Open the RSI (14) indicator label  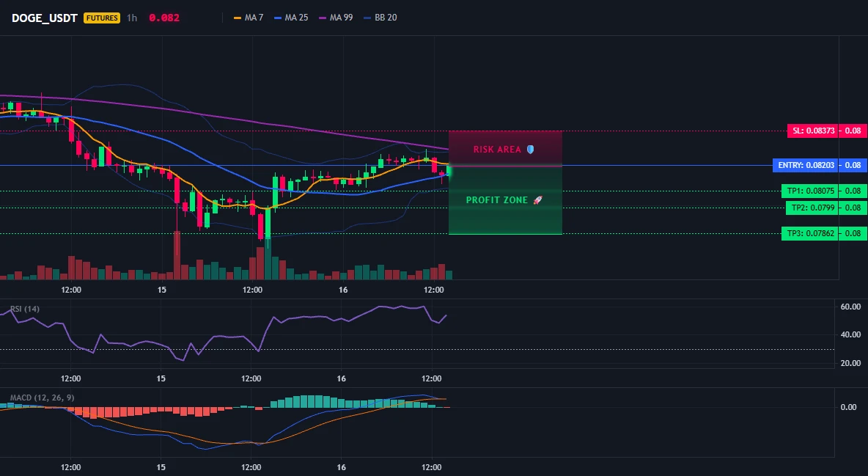click(25, 309)
